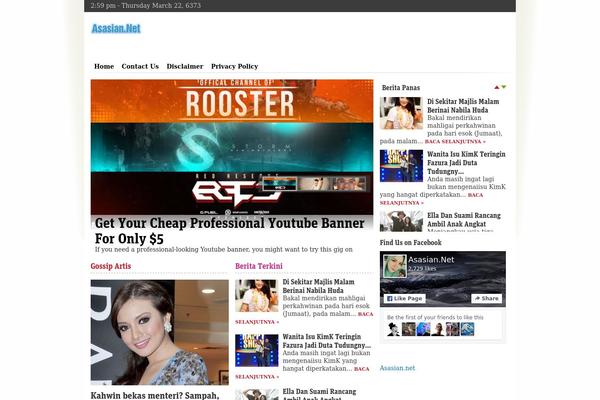600x400 pixels.
Task: Open the Gossip Artis section heading
Action: pyautogui.click(x=111, y=266)
